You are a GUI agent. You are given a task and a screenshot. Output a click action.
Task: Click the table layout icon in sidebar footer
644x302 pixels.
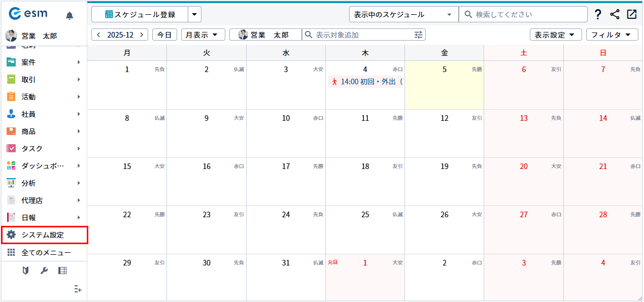pyautogui.click(x=62, y=271)
